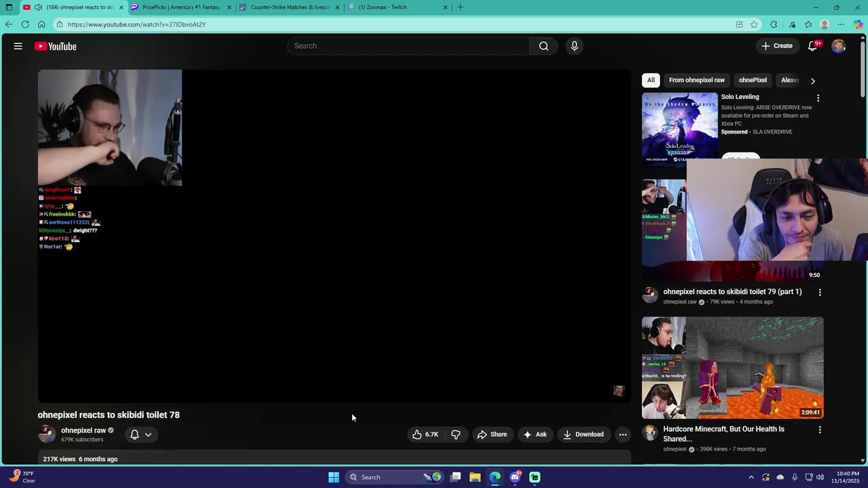
Task: Share this video
Action: click(492, 434)
